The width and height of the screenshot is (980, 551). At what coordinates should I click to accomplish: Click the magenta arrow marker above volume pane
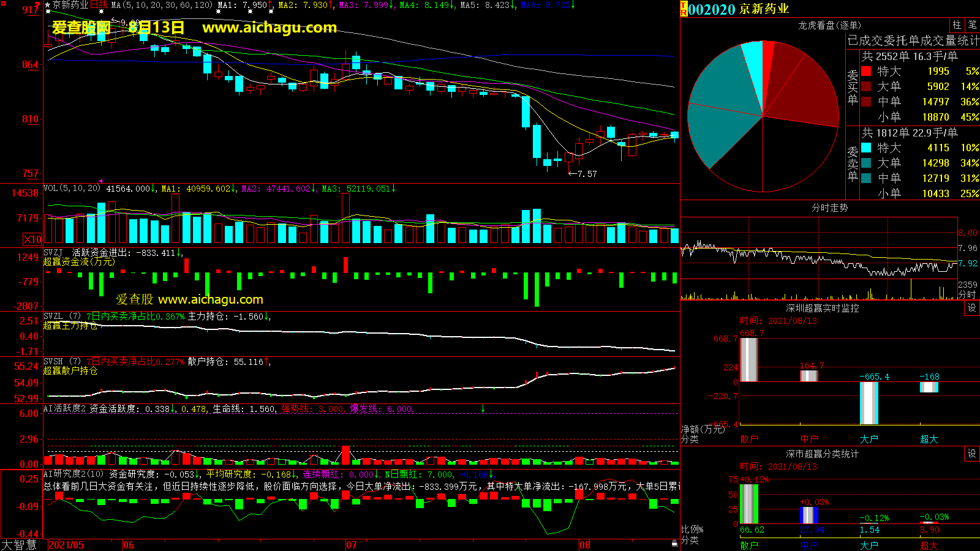coord(100,181)
